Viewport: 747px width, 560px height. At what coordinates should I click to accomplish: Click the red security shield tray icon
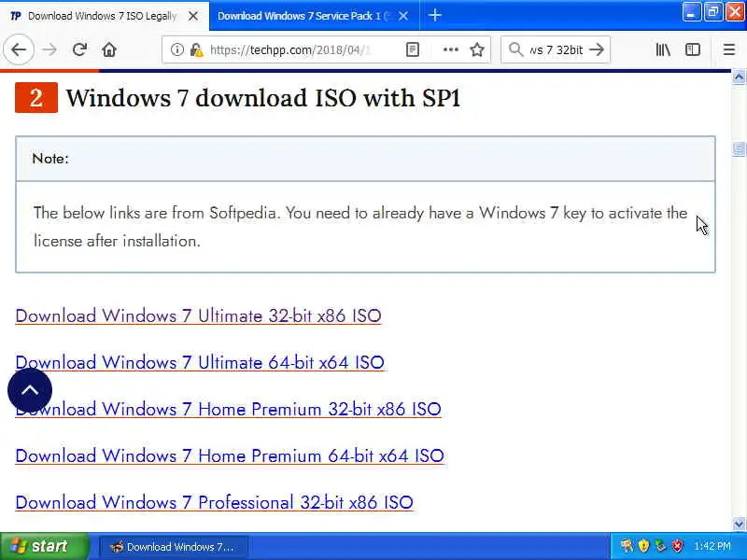677,546
